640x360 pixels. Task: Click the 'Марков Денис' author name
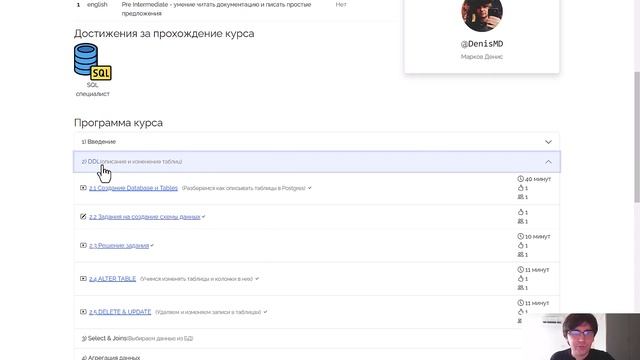click(x=482, y=57)
